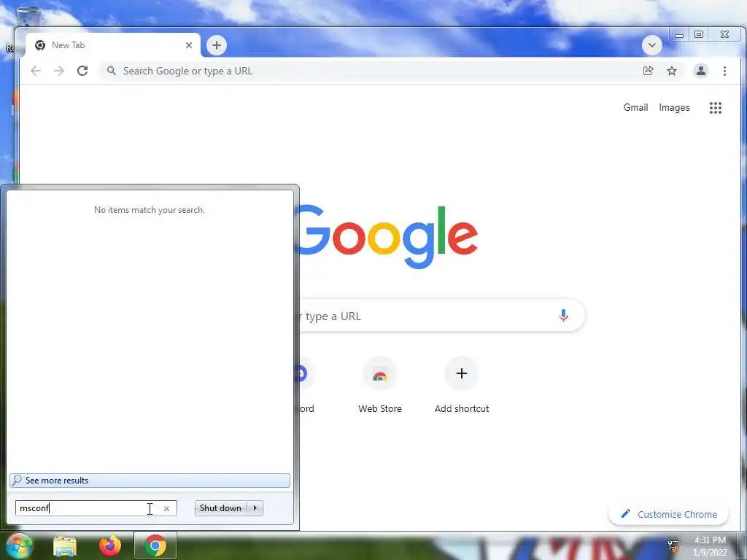Viewport: 747px width, 560px height.
Task: Click Customize Chrome button
Action: point(668,514)
